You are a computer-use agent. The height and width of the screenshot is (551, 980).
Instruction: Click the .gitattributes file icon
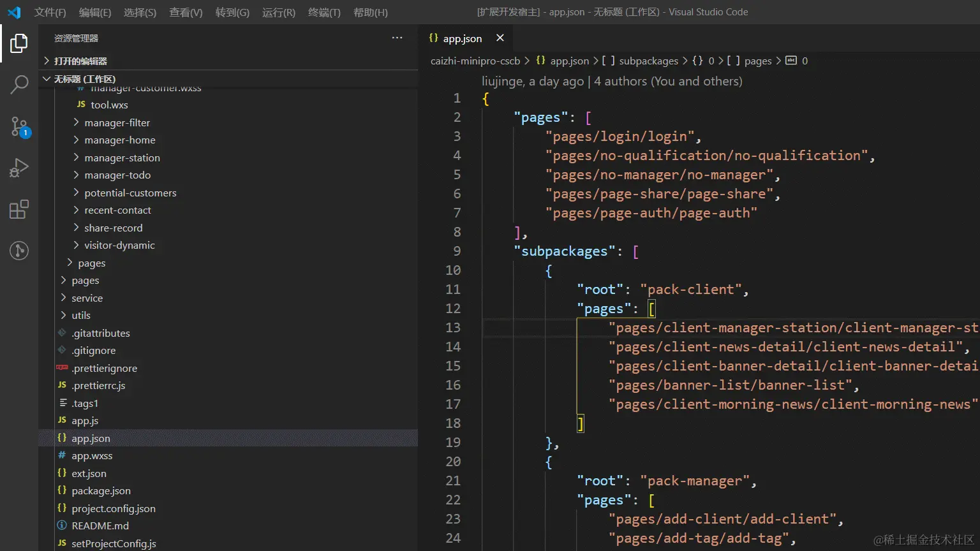(62, 333)
